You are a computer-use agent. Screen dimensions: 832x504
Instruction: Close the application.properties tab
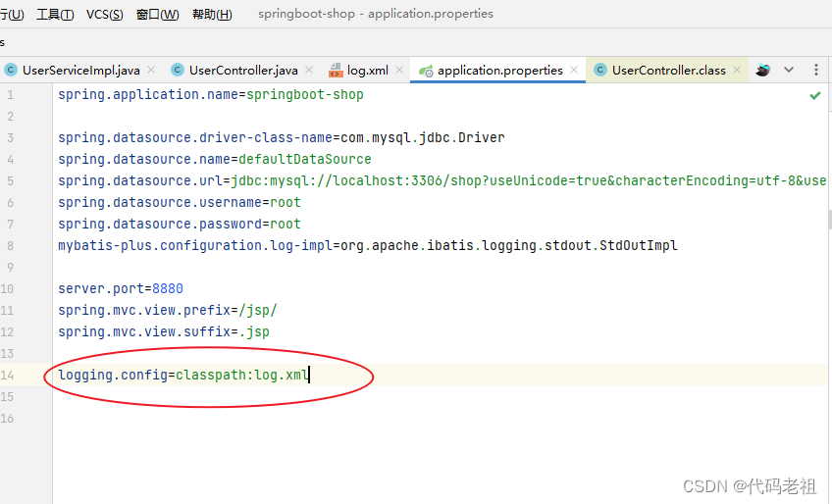pyautogui.click(x=574, y=70)
